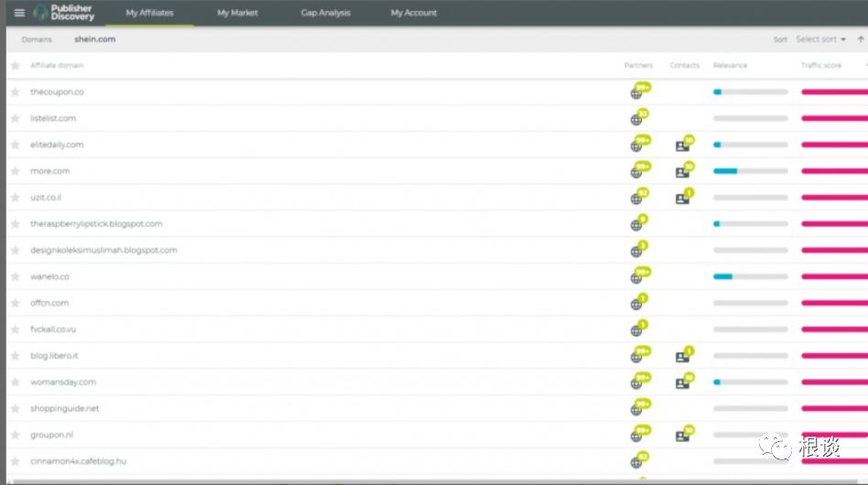Open contacts icon for elitedaily.com

(685, 144)
